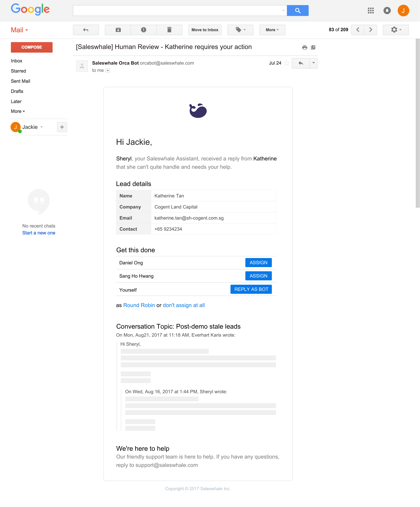The image size is (420, 507).
Task: Open email in a new window
Action: (x=313, y=48)
